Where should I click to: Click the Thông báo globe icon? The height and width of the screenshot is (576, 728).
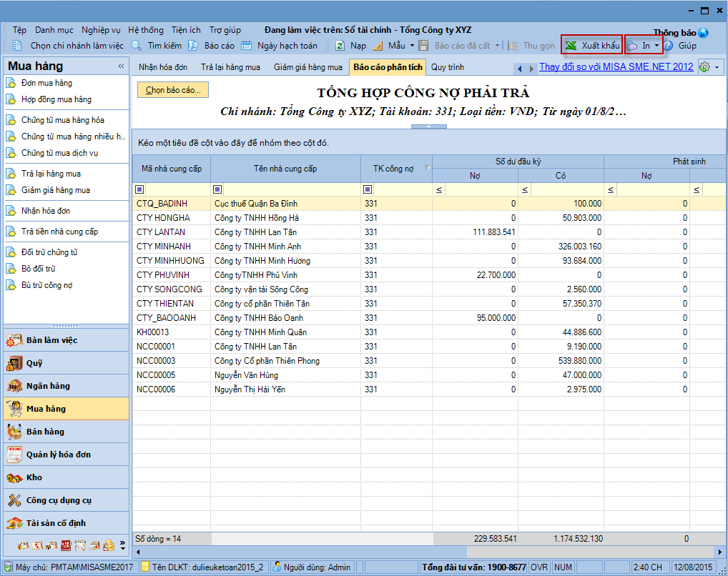click(703, 33)
